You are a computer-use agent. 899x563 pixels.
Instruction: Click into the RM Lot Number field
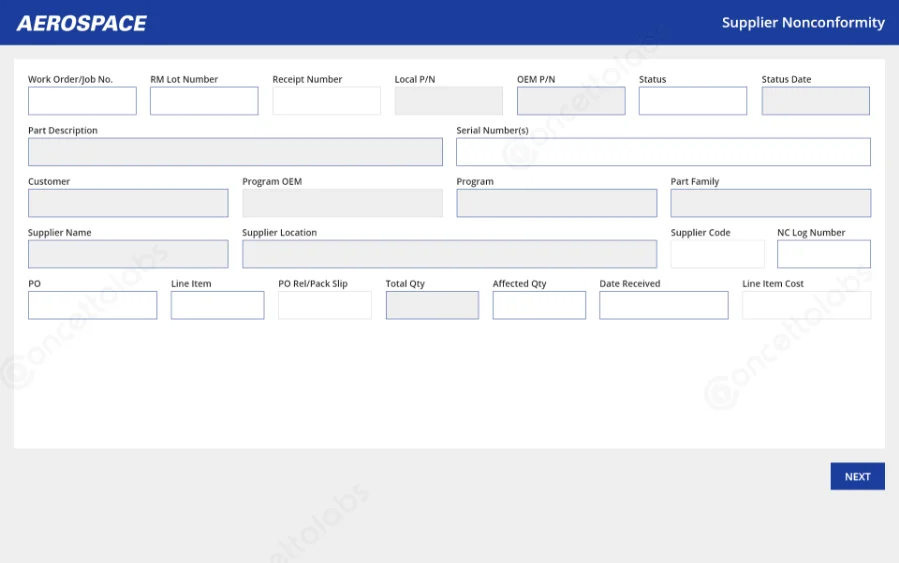click(x=204, y=101)
